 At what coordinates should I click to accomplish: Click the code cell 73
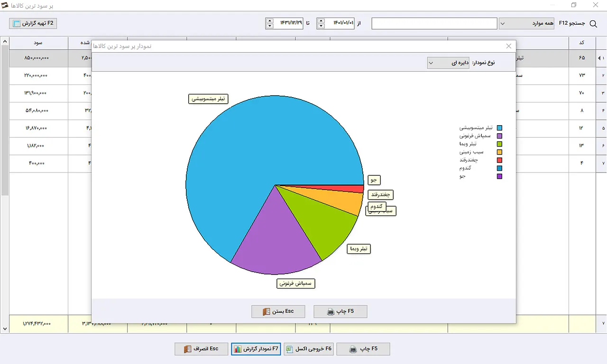(x=582, y=75)
